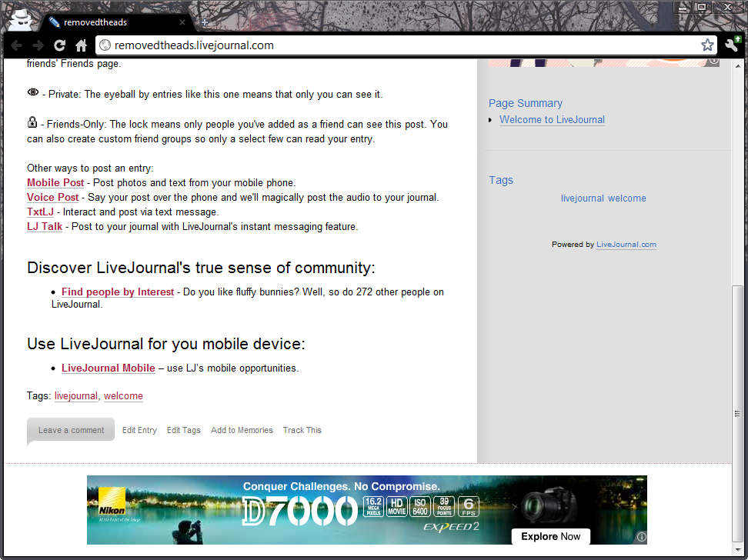Choose Add to Memories
The height and width of the screenshot is (560, 748).
[x=242, y=430]
